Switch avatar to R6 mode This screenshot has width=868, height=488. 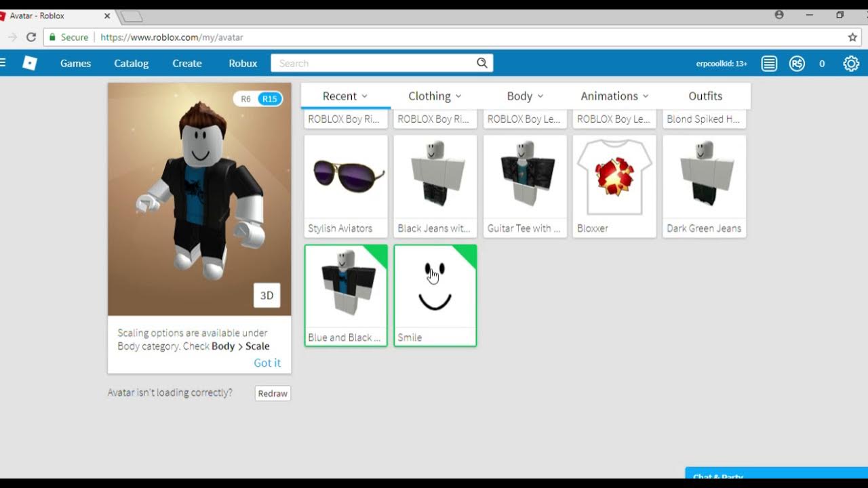pos(245,99)
